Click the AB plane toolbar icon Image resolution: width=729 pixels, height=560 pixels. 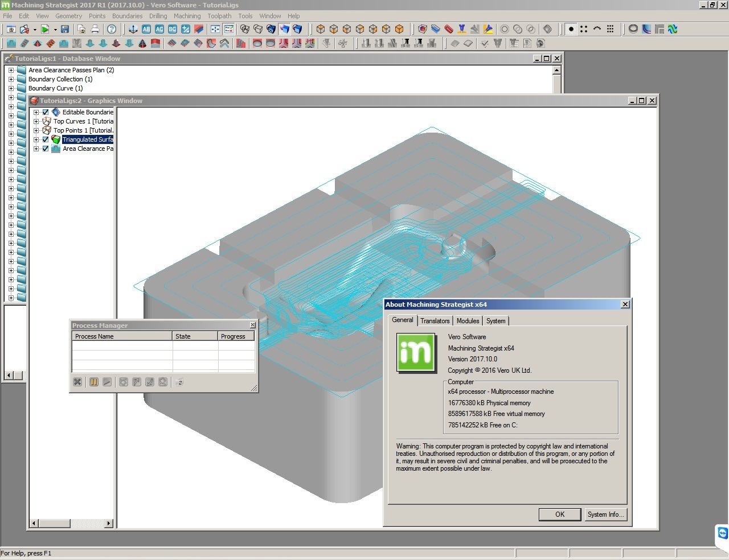pos(146,29)
